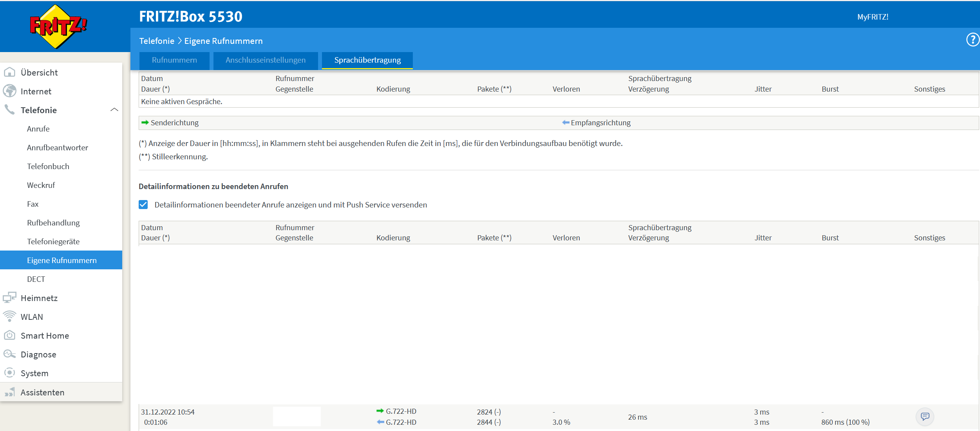This screenshot has width=980, height=431.
Task: Click the System gear icon
Action: point(9,373)
